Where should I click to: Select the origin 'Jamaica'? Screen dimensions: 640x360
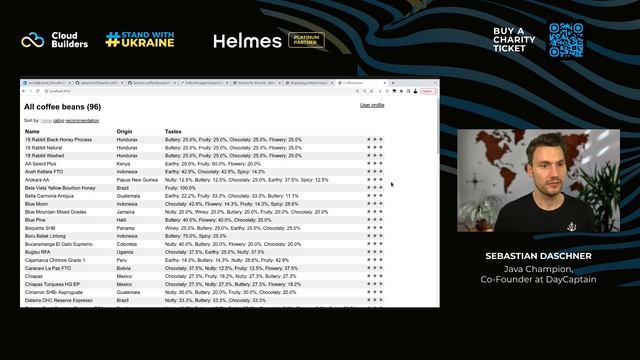[x=125, y=212]
